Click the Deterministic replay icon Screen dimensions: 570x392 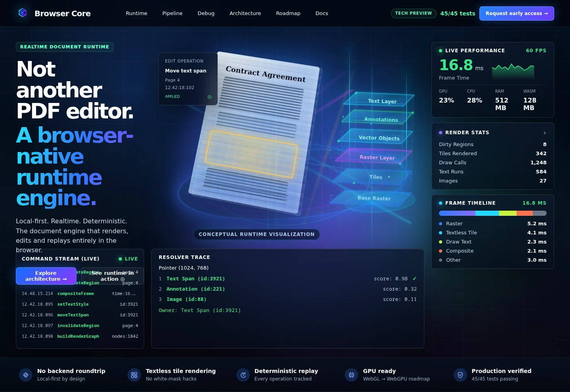pos(243,375)
